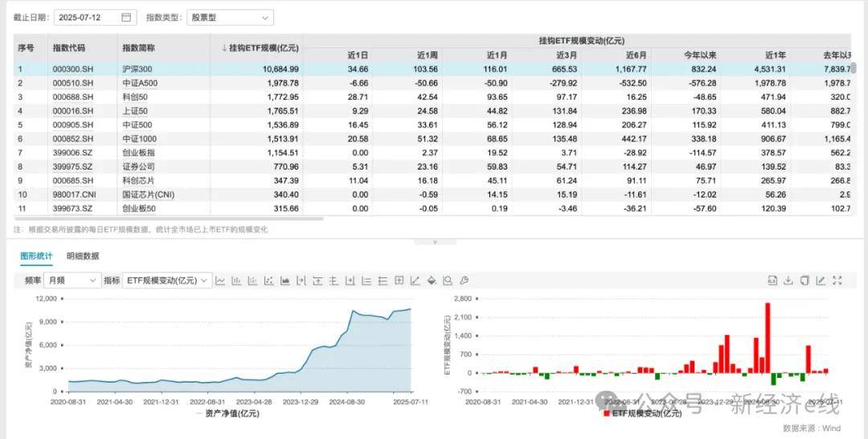Viewport: 868px width, 439px height.
Task: Click the pencil edit-chart icon beside the grid icon
Action: (416, 281)
